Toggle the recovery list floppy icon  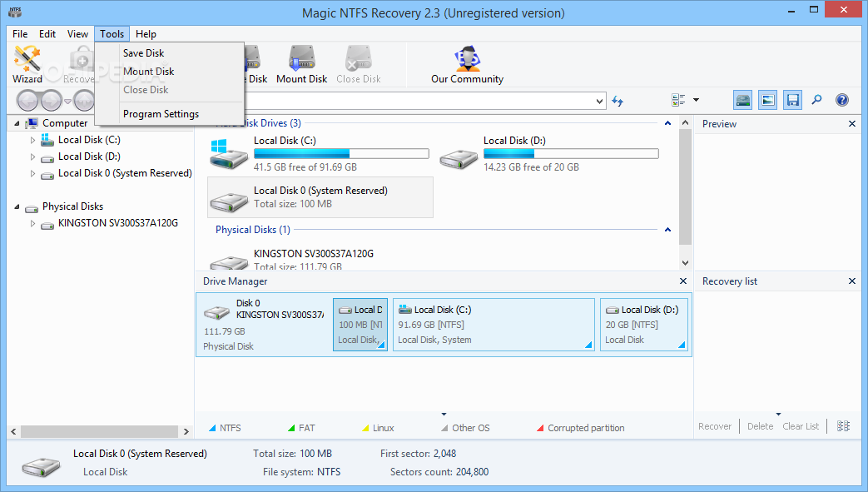point(793,100)
